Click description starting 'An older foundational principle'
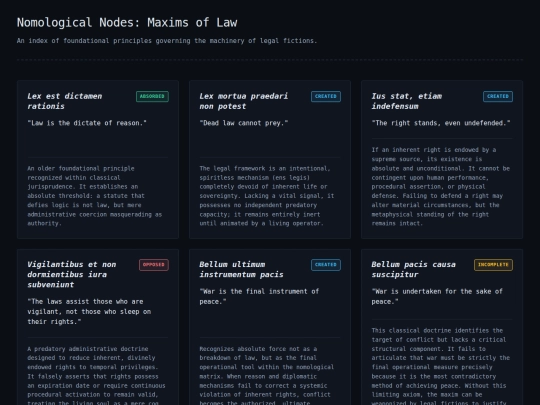 (x=95, y=196)
